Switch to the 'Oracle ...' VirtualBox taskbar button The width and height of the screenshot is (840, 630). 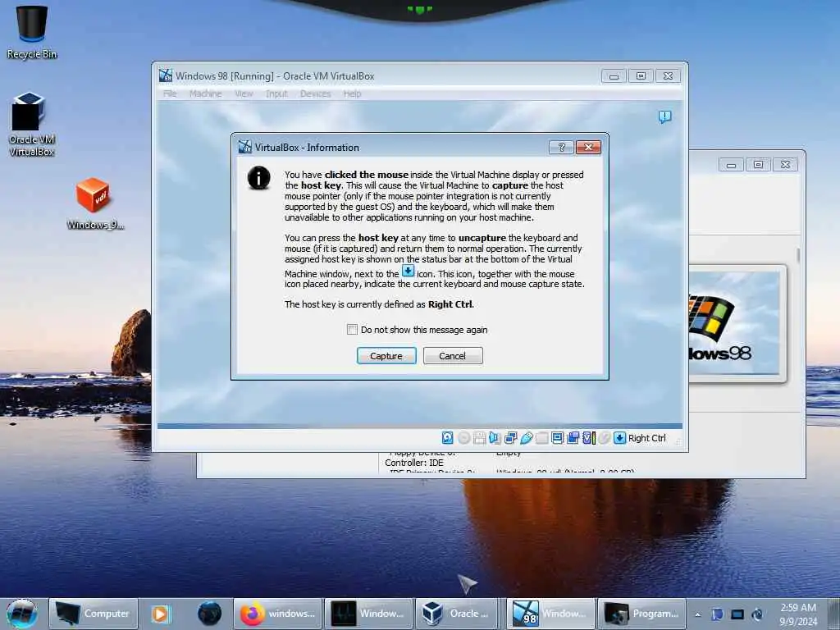456,614
